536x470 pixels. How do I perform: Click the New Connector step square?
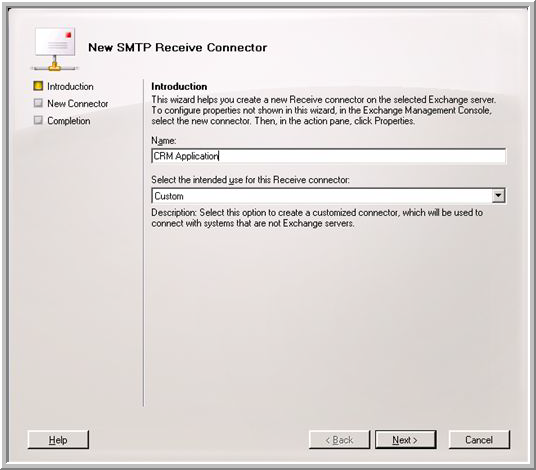[x=38, y=103]
